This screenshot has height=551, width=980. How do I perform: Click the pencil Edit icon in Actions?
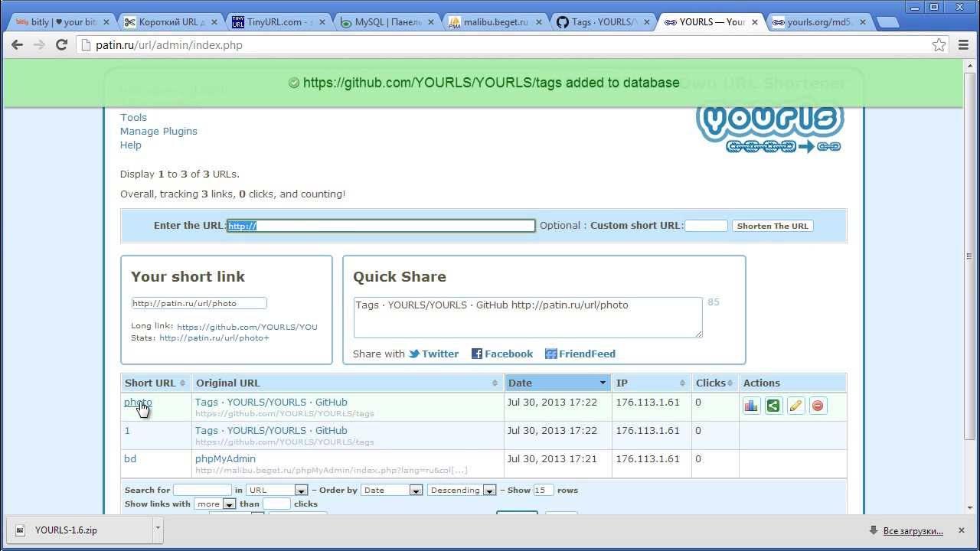795,406
